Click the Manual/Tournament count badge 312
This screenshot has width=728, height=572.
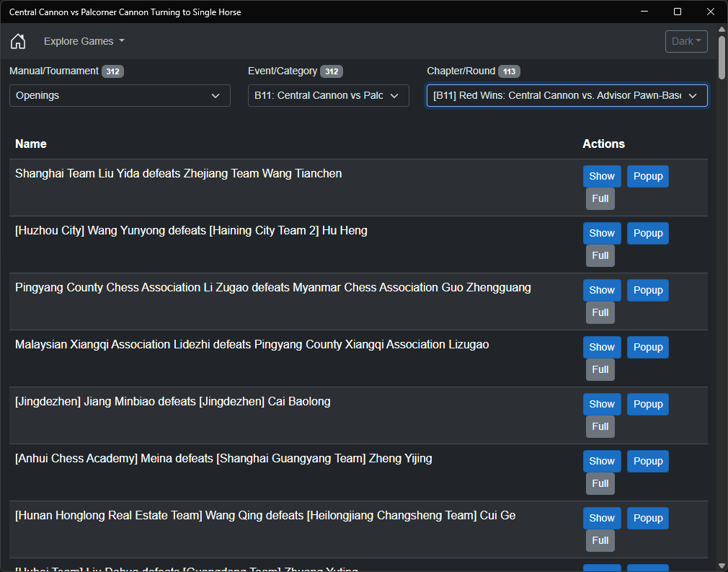coord(113,71)
